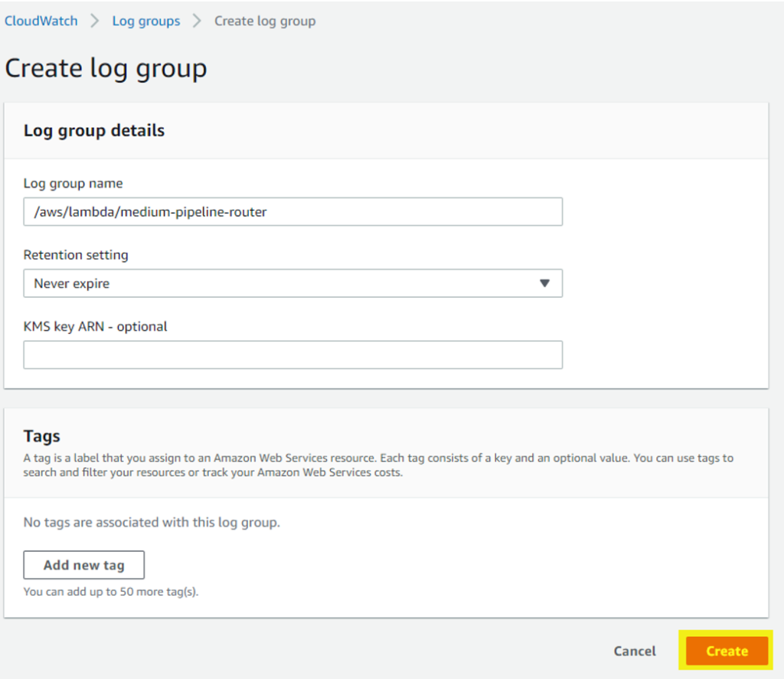Click 'You can add up to 50 more tag(s).' text
The width and height of the screenshot is (784, 679).
(111, 592)
